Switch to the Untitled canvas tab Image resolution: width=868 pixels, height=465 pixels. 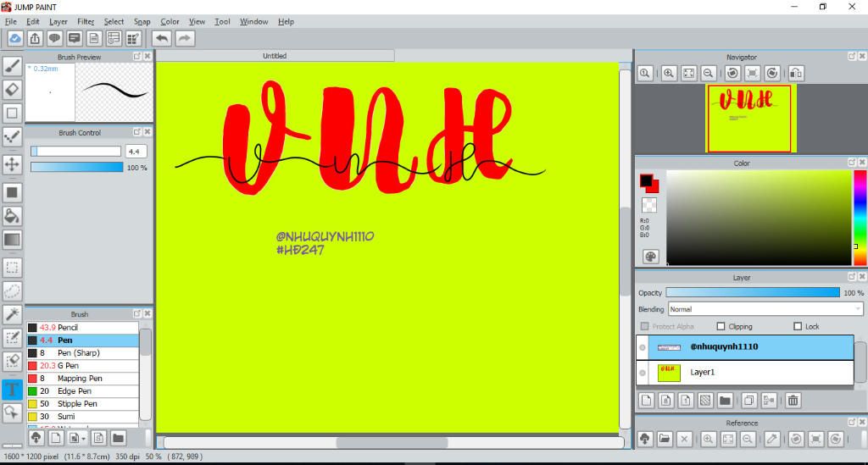(x=275, y=56)
